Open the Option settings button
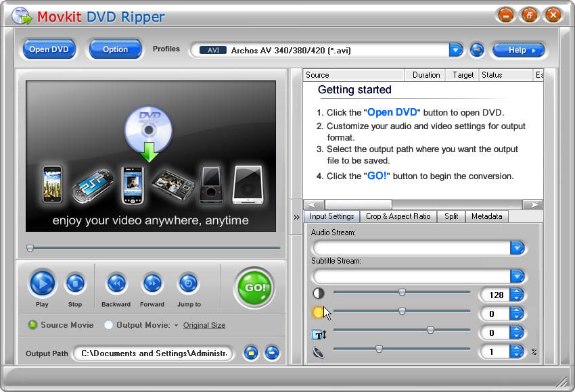 (x=115, y=49)
